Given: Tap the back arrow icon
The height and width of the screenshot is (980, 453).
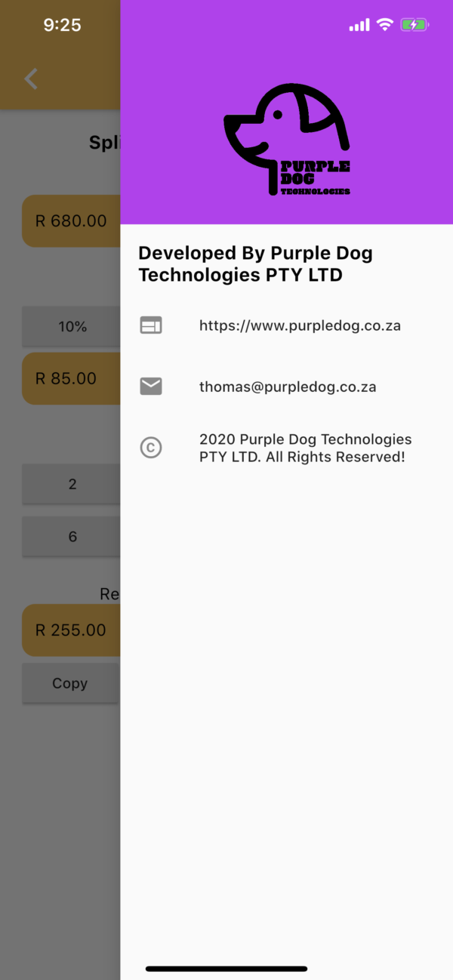Looking at the screenshot, I should pos(31,79).
